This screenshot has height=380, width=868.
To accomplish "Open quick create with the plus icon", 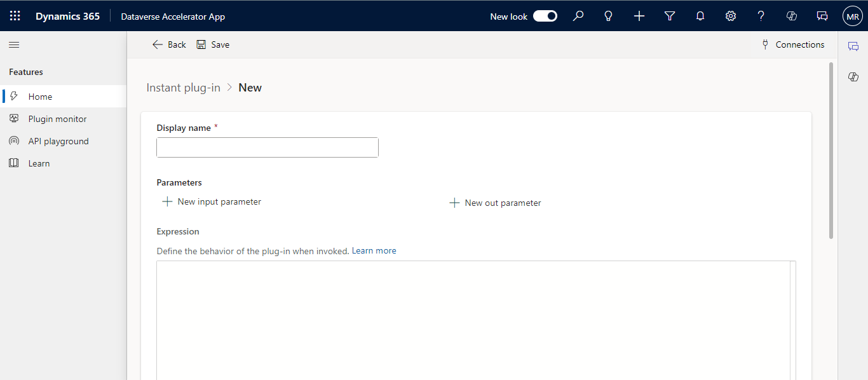I will tap(639, 16).
